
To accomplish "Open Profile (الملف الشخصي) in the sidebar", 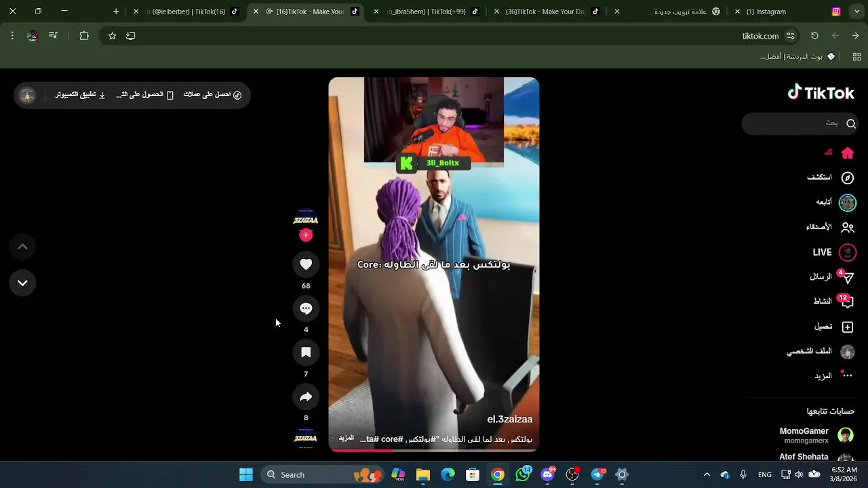I will pyautogui.click(x=821, y=351).
